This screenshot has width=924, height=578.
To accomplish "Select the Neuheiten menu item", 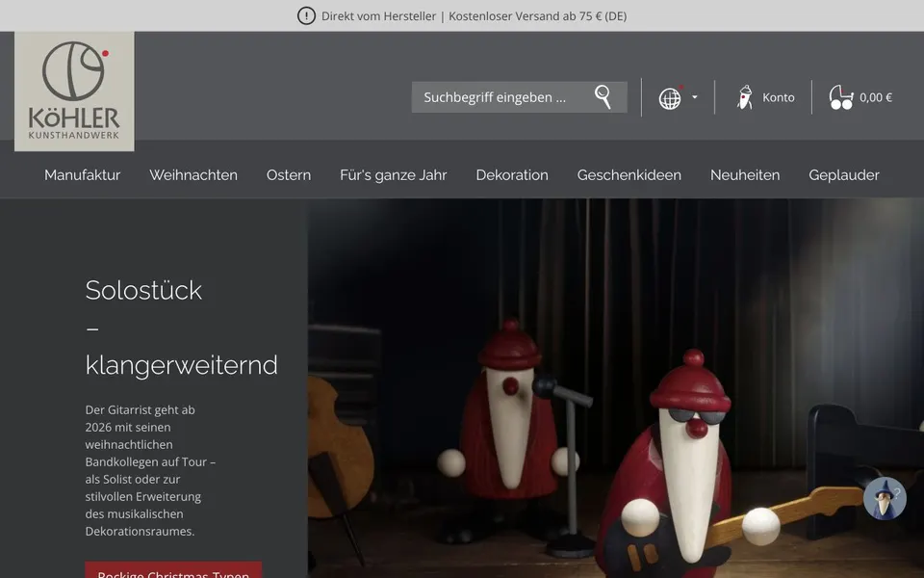I will coord(745,175).
